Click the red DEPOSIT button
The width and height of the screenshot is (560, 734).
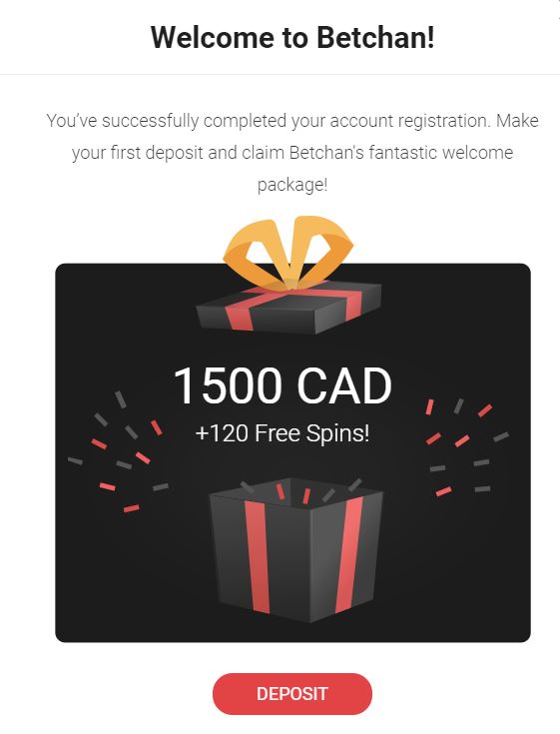[x=292, y=694]
